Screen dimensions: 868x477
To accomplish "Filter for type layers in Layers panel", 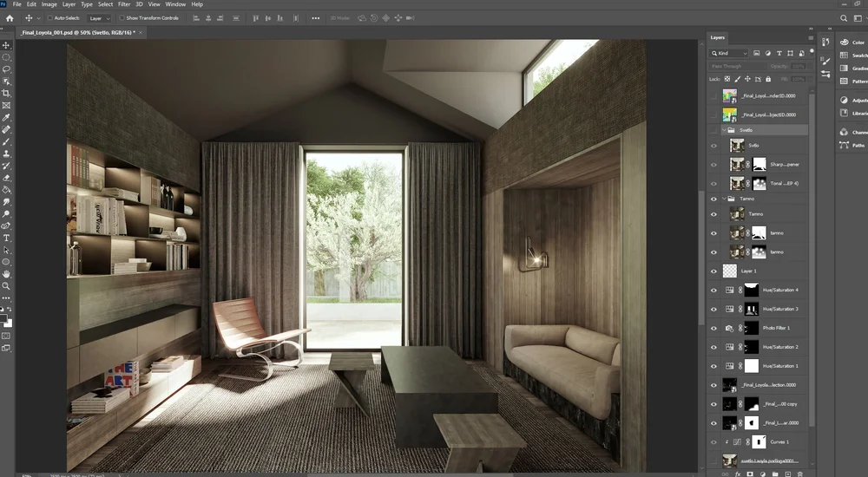I will (x=779, y=53).
